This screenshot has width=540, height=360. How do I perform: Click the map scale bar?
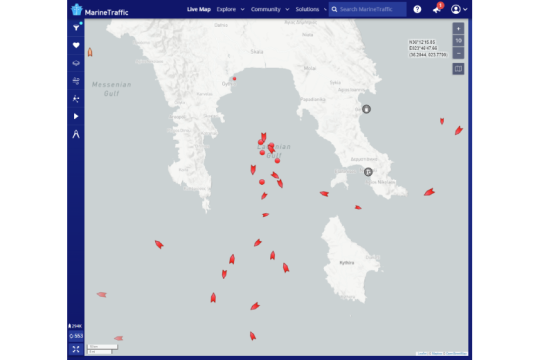[x=102, y=349]
